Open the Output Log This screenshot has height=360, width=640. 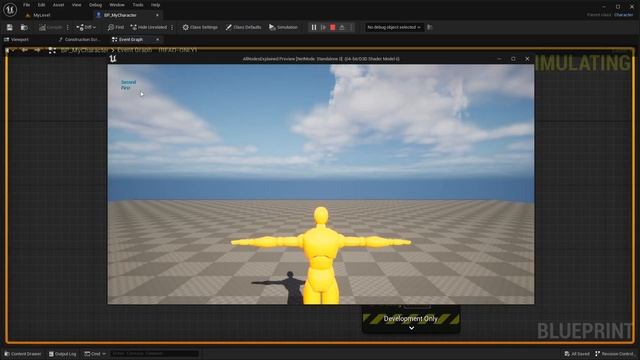click(x=62, y=354)
